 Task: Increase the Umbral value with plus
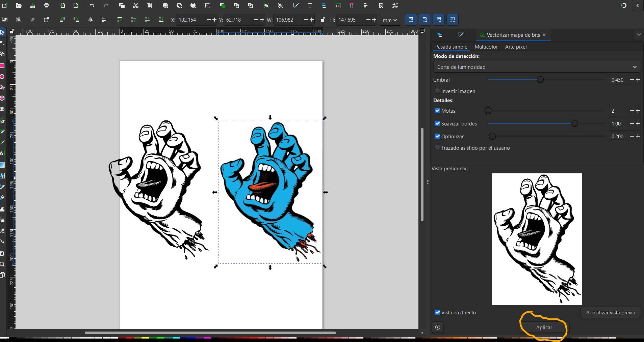tap(638, 80)
